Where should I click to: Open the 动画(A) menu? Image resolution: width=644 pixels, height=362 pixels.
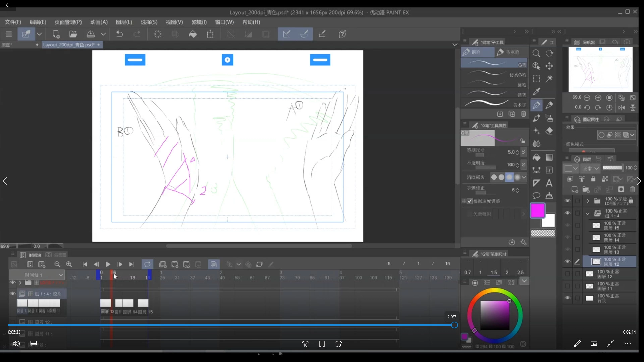click(99, 22)
